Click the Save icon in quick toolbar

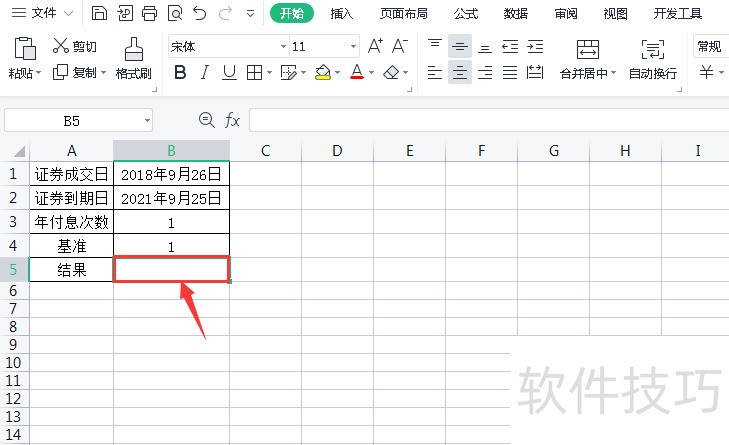click(x=99, y=13)
